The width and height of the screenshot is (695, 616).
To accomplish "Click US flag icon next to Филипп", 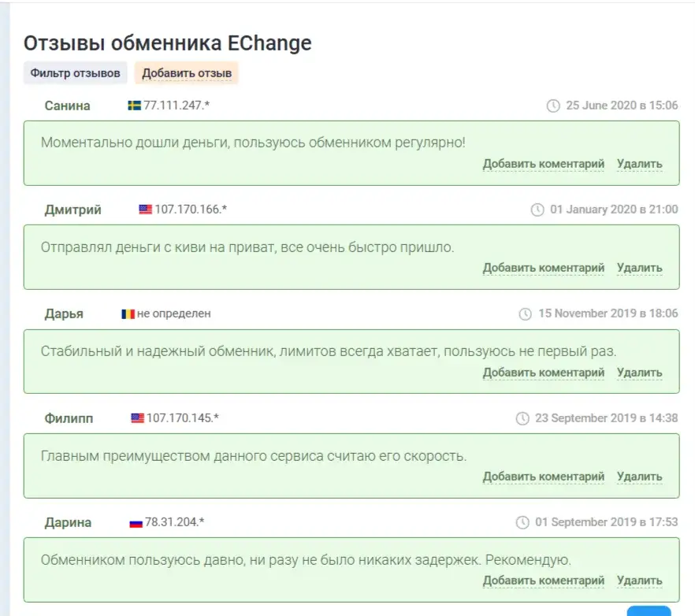I will (137, 418).
